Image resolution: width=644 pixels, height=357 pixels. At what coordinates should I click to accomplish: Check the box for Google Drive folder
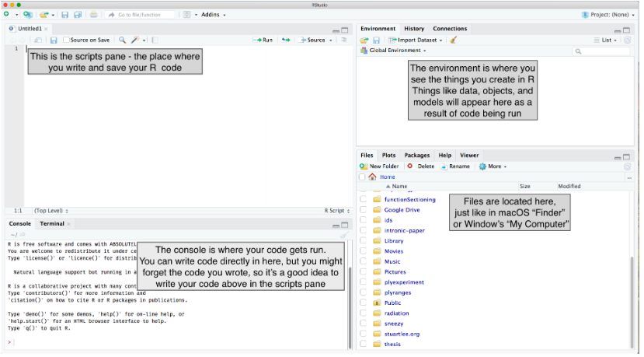coord(363,210)
